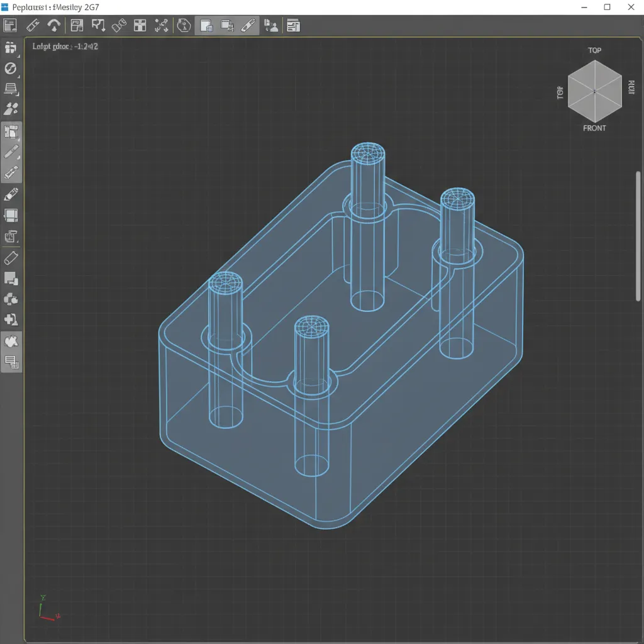
Task: Click the shape with down-arrow icon
Action: [98, 25]
